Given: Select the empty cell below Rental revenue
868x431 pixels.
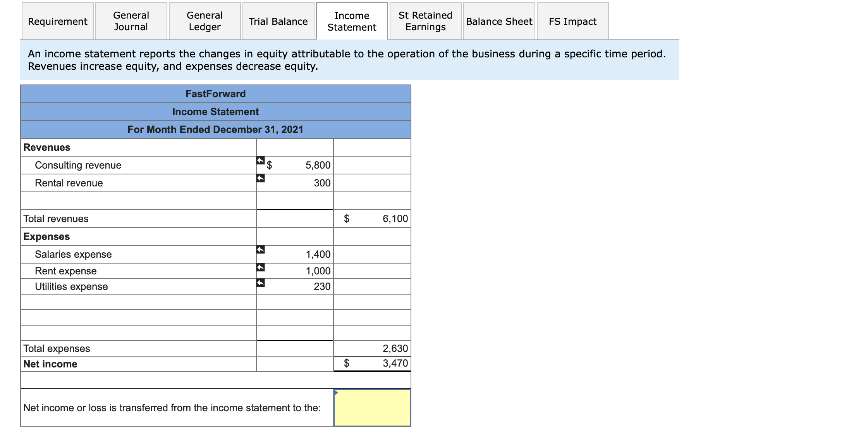Looking at the screenshot, I should 294,200.
